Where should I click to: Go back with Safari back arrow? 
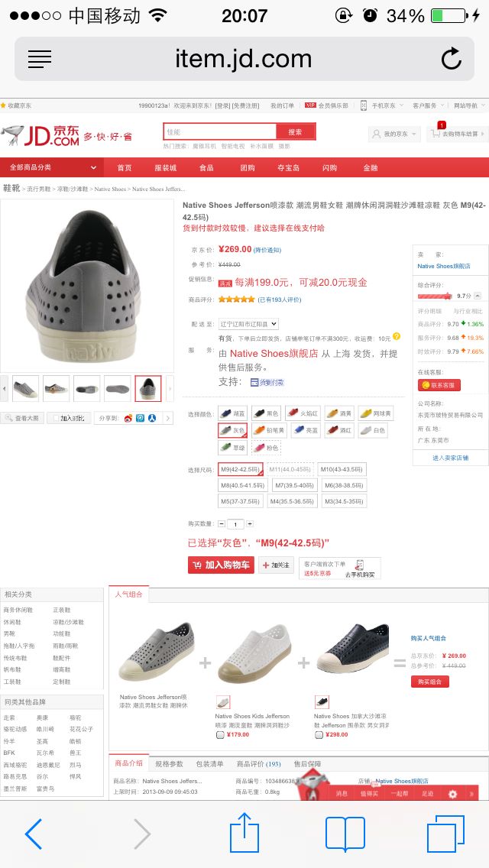tap(33, 834)
